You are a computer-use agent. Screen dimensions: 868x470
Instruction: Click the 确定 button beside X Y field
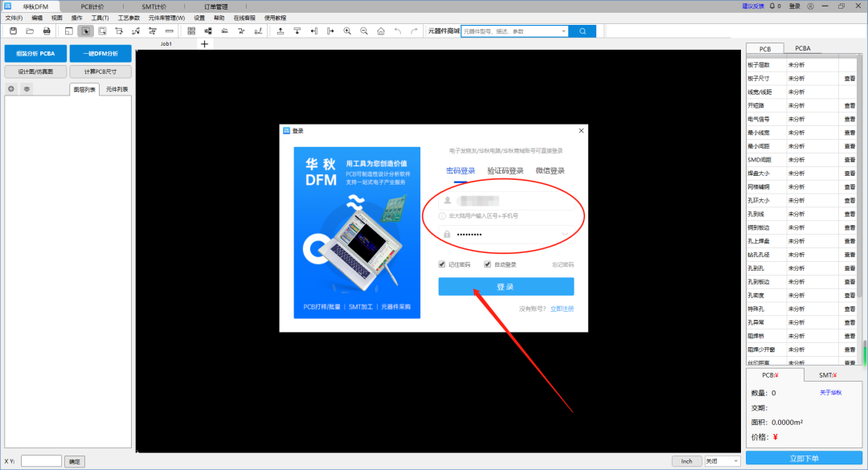click(75, 461)
